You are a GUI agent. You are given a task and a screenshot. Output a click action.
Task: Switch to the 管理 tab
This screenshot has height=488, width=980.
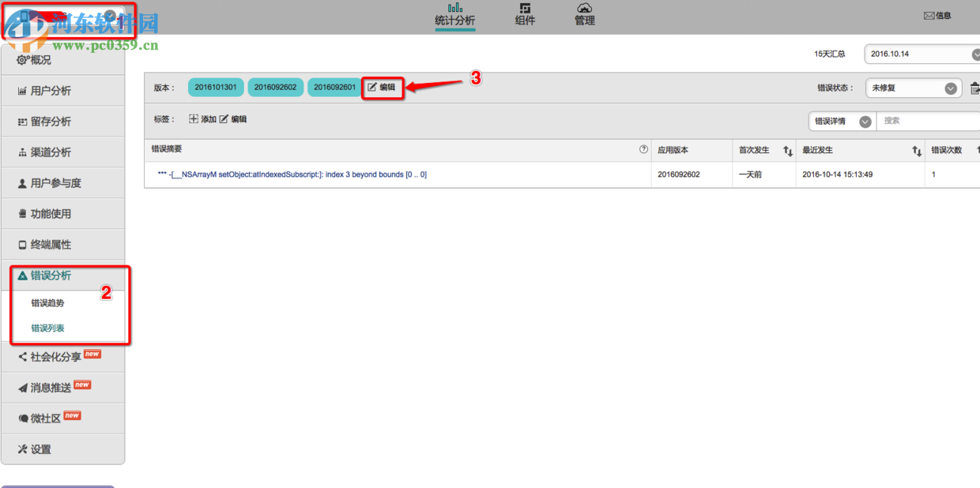pyautogui.click(x=585, y=14)
